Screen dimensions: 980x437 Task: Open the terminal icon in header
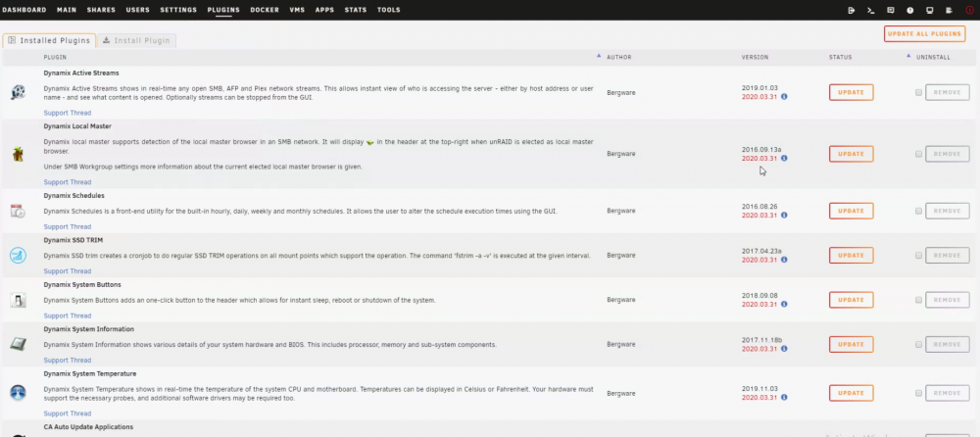pos(870,10)
